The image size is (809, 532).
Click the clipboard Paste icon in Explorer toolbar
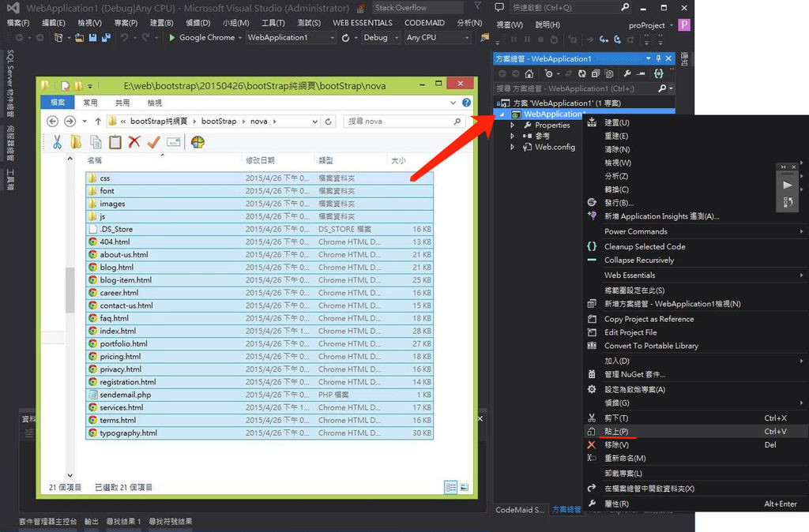pyautogui.click(x=115, y=142)
